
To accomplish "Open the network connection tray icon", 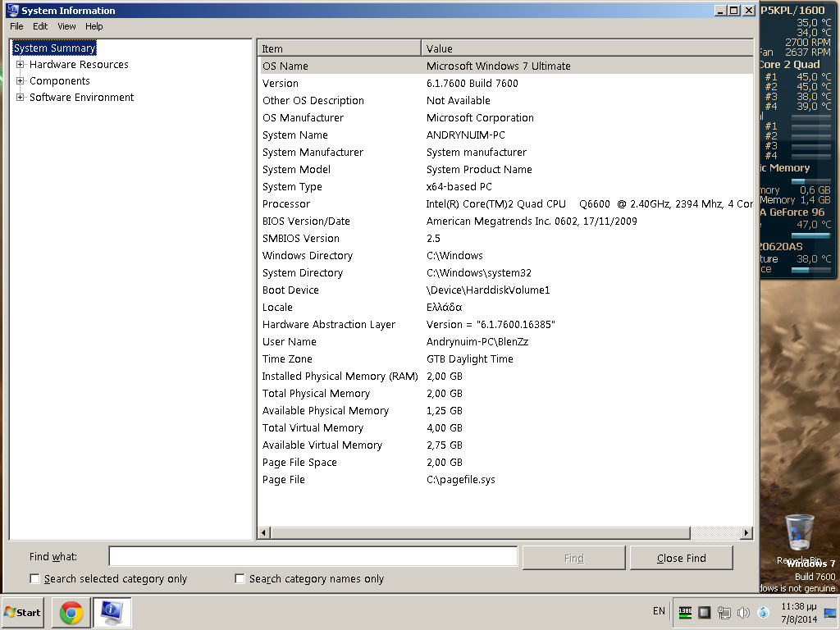I will 724,612.
